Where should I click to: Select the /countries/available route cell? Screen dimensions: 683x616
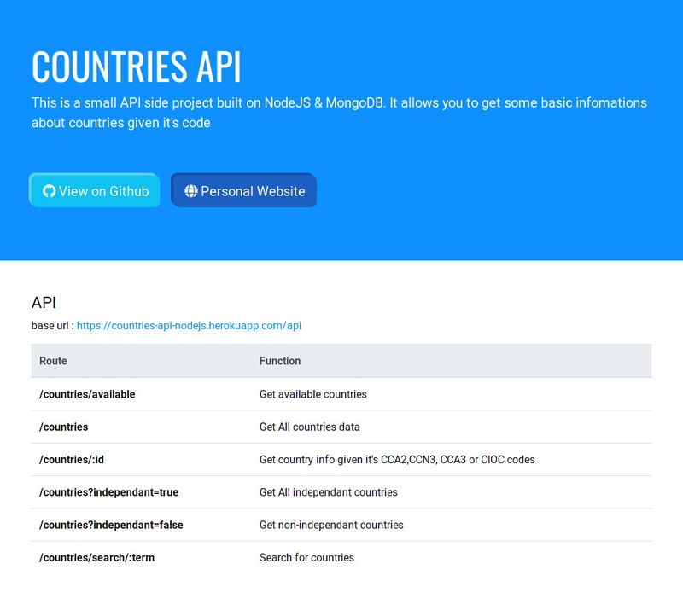click(141, 394)
